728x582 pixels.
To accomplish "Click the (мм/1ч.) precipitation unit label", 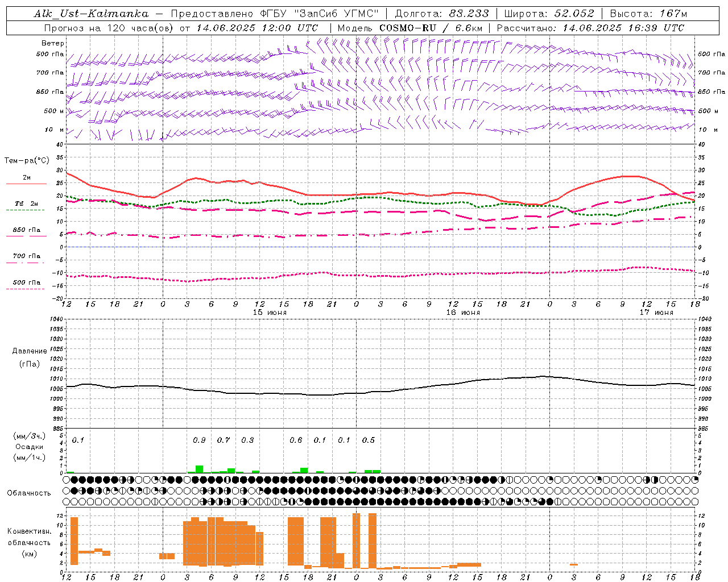I will click(x=29, y=458).
